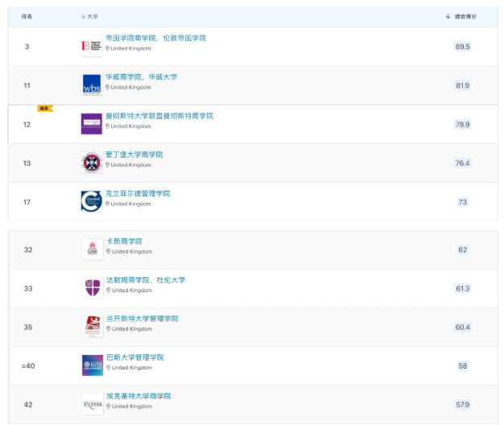Open the University of Exeter logo
The image size is (504, 425).
[x=93, y=404]
